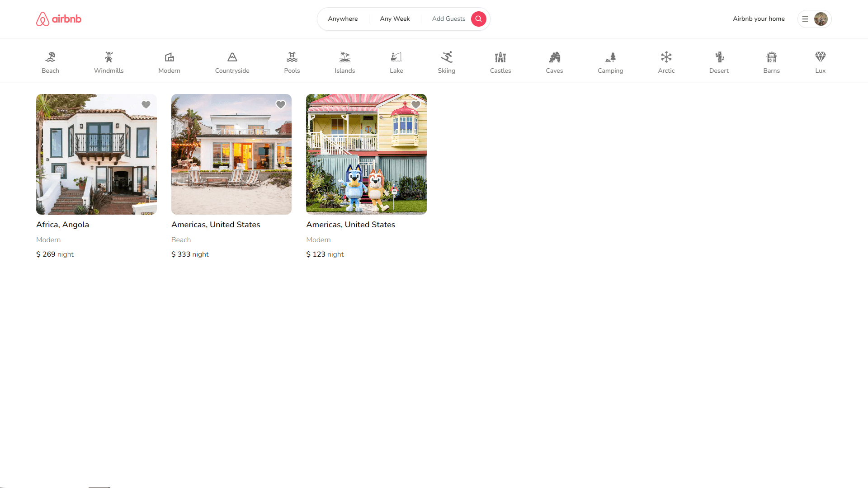Screen dimensions: 868x488
Task: Favorite the Africa, Angola listing heart
Action: coord(146,105)
